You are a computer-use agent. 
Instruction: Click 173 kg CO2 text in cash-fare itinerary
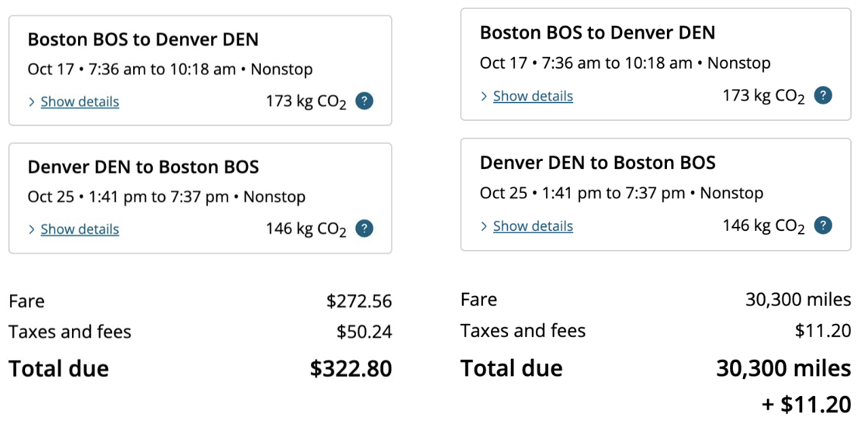pos(306,102)
